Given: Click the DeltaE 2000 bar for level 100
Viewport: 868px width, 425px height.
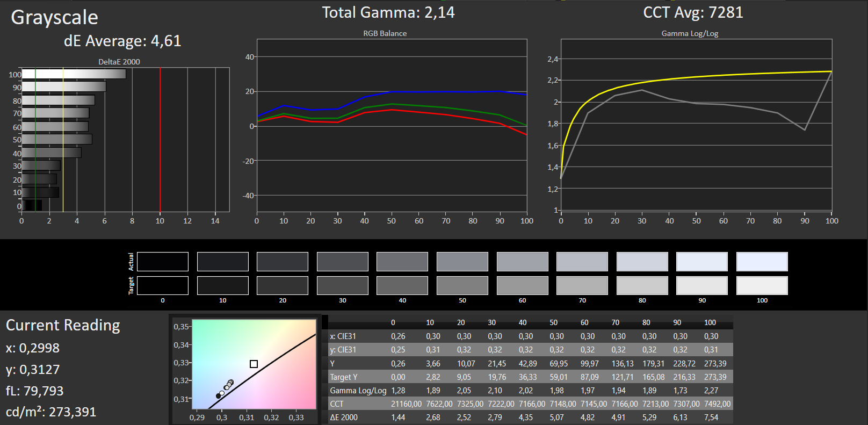Looking at the screenshot, I should point(74,74).
